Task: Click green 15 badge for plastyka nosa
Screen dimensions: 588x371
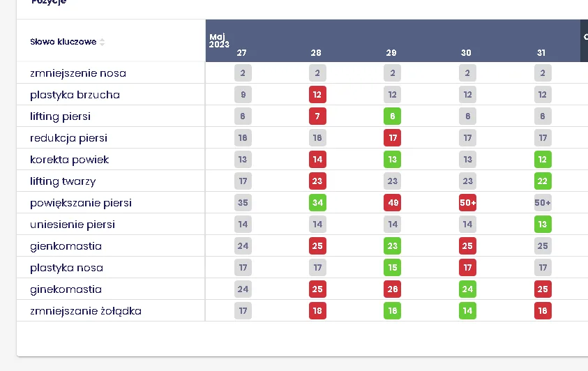Action: [393, 268]
